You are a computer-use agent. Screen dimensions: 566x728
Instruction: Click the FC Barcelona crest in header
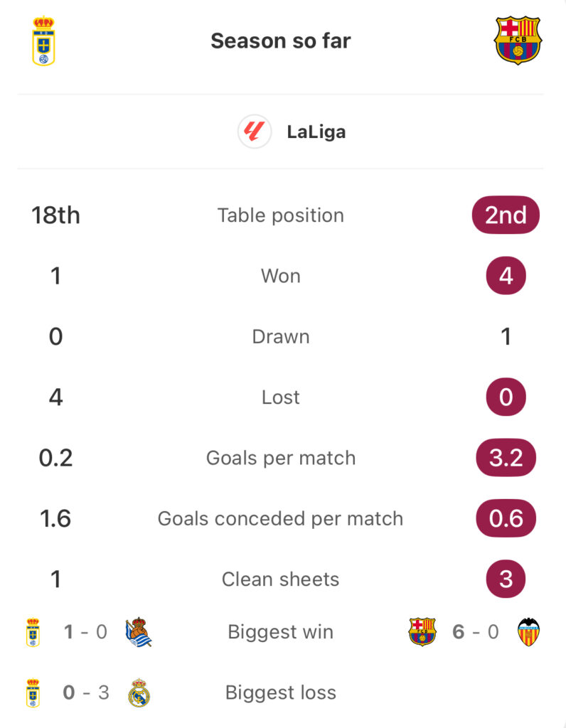(x=518, y=41)
